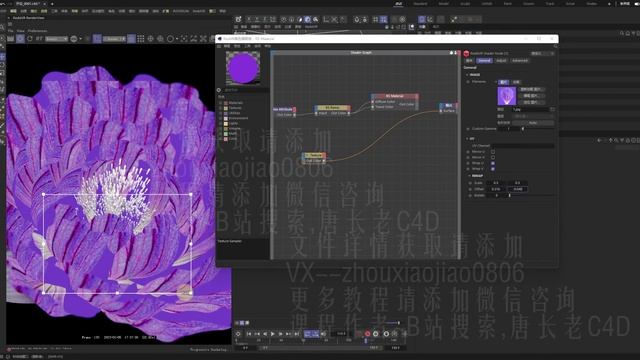Expand the Math node category
The height and width of the screenshot is (360, 640).
click(221, 133)
